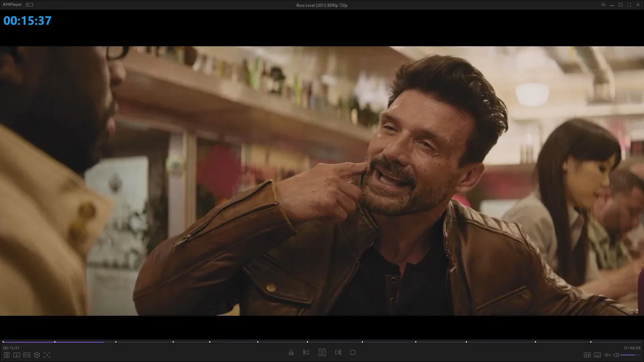
Task: Toggle the playlist panel icon
Action: pyautogui.click(x=7, y=355)
